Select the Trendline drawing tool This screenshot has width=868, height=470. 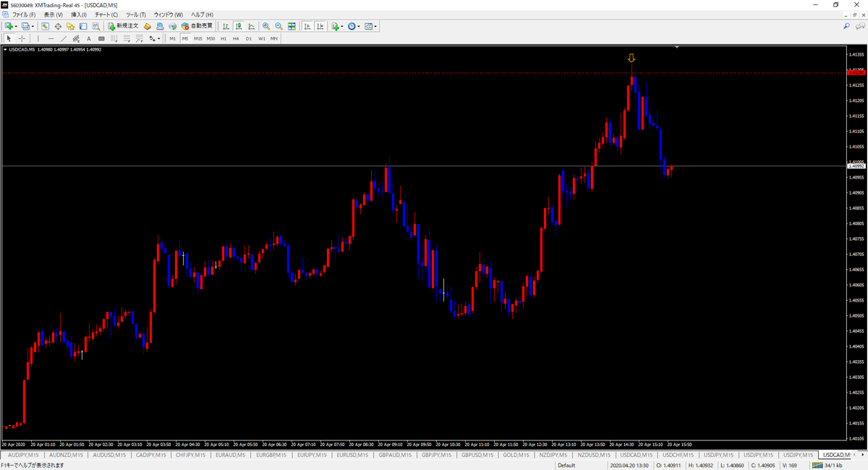pos(64,38)
